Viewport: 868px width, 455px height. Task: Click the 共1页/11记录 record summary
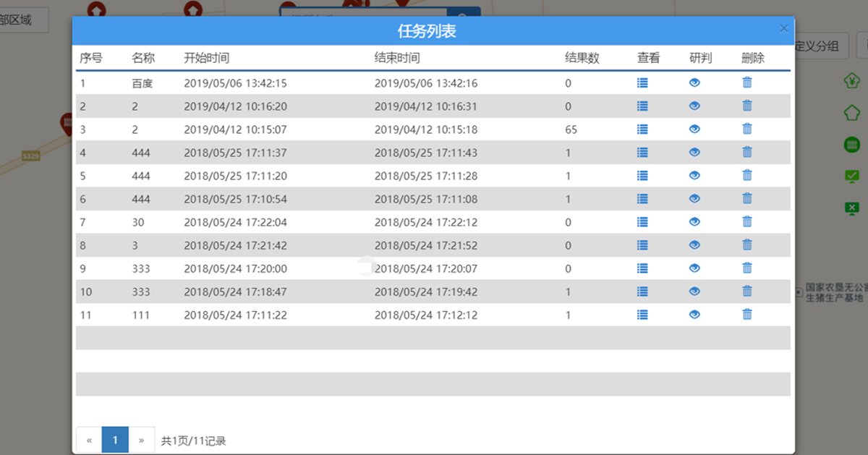(193, 441)
